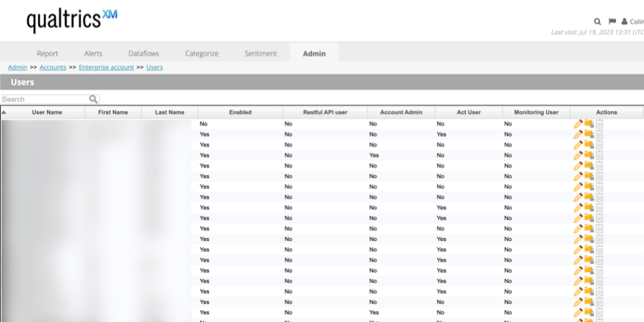Focus the Search users input field

(x=44, y=99)
